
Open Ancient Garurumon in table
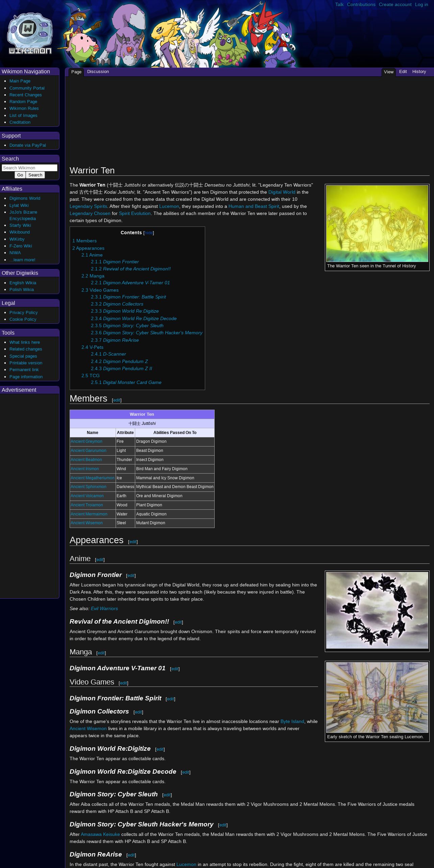click(89, 451)
